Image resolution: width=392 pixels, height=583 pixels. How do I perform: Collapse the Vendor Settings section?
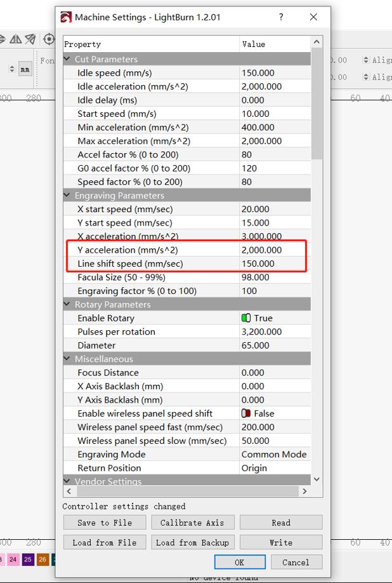[67, 481]
